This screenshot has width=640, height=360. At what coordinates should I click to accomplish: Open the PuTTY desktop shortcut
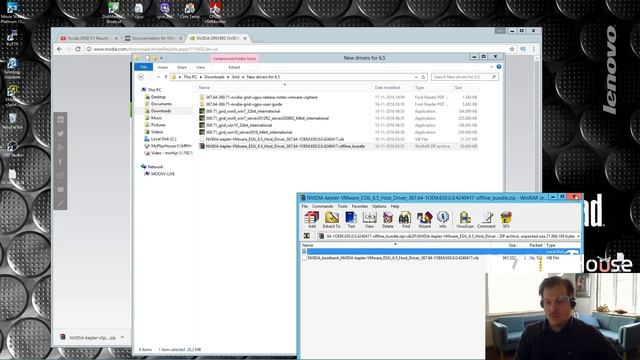coord(12,39)
